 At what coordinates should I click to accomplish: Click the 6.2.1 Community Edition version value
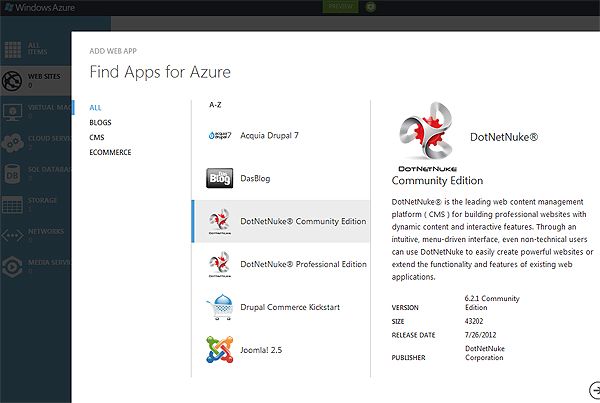pyautogui.click(x=492, y=303)
